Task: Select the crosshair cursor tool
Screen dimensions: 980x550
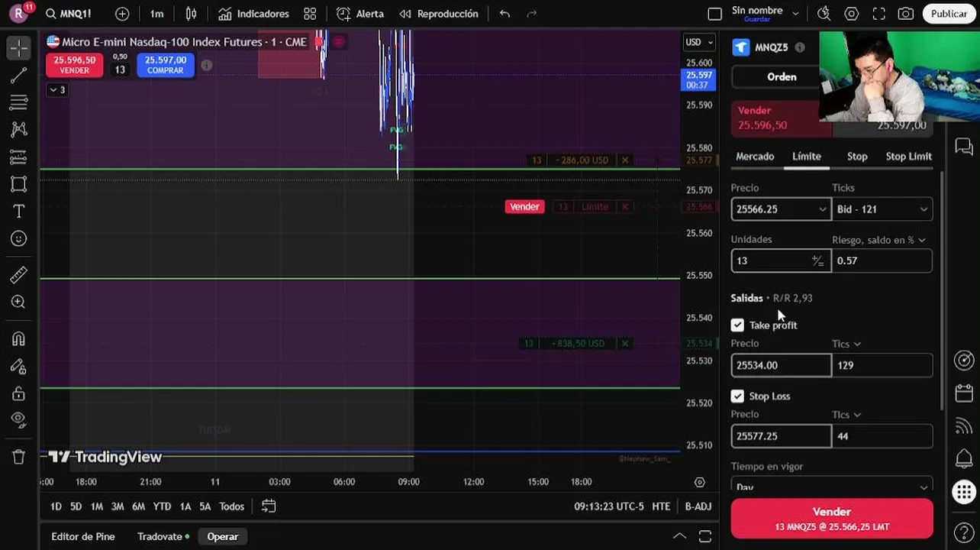Action: [x=19, y=47]
